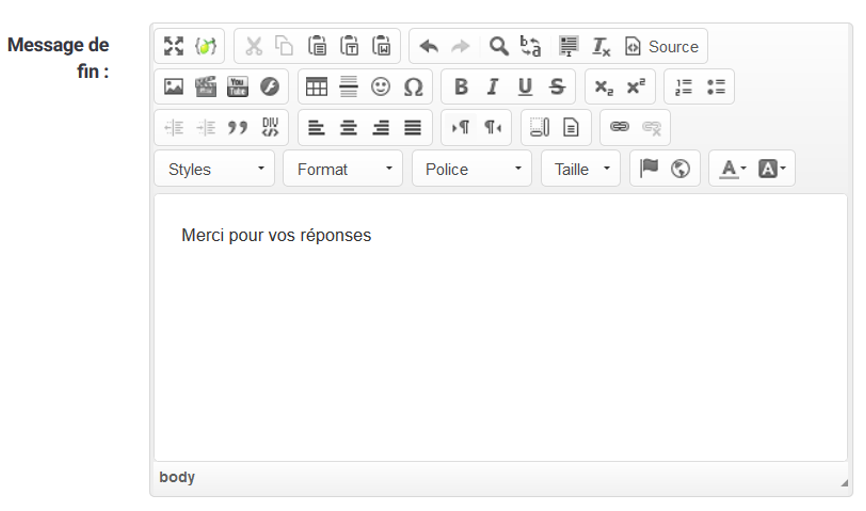
Task: Toggle italic formatting
Action: 493,87
